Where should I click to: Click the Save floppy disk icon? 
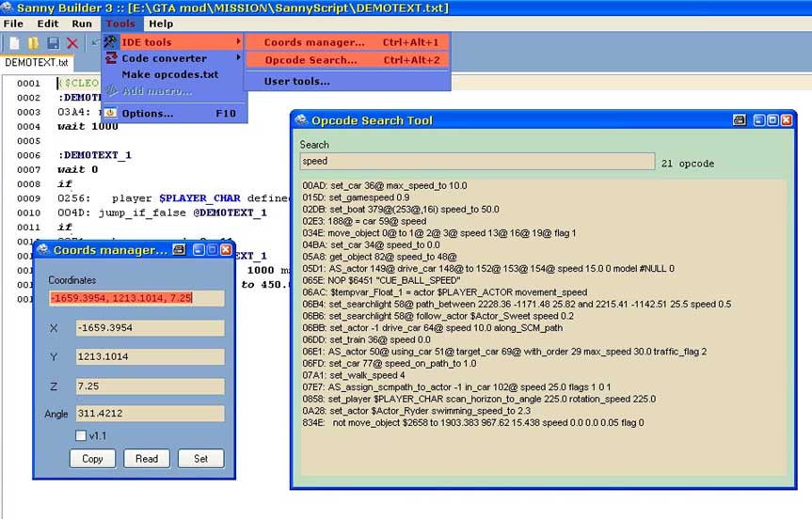[x=53, y=43]
